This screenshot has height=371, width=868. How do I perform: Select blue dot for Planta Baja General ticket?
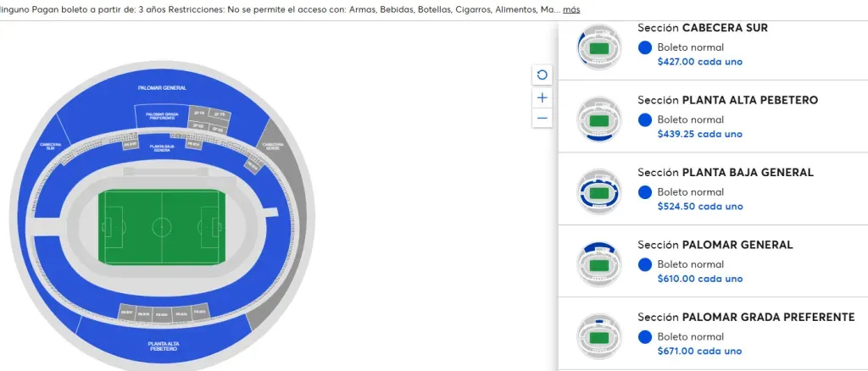click(x=645, y=193)
